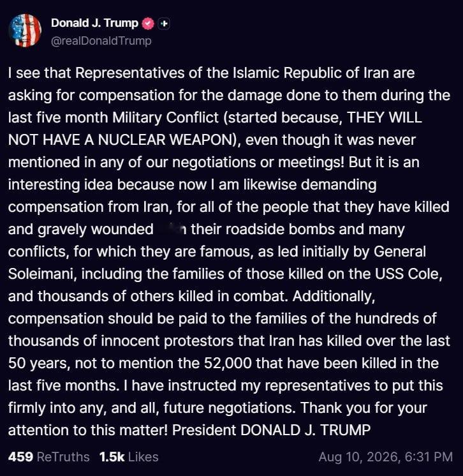Click the phrase 'THEY WILL NOT HAVE'
Image resolution: width=463 pixels, height=476 pixels.
(215, 128)
